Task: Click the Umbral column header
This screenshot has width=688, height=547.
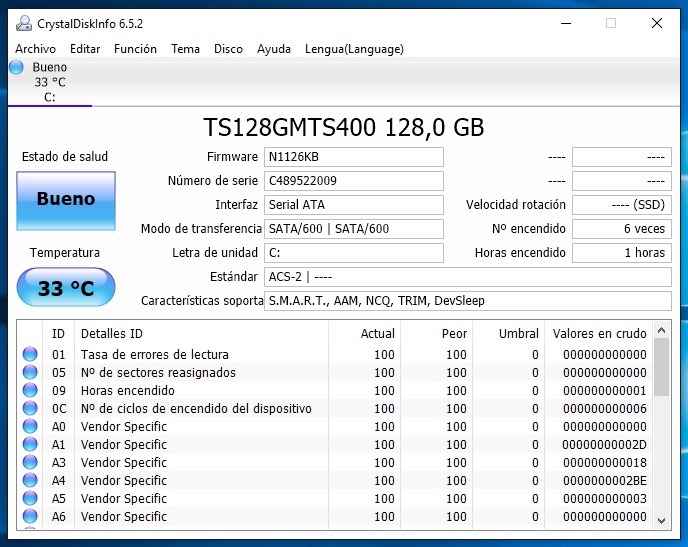Action: pyautogui.click(x=508, y=334)
